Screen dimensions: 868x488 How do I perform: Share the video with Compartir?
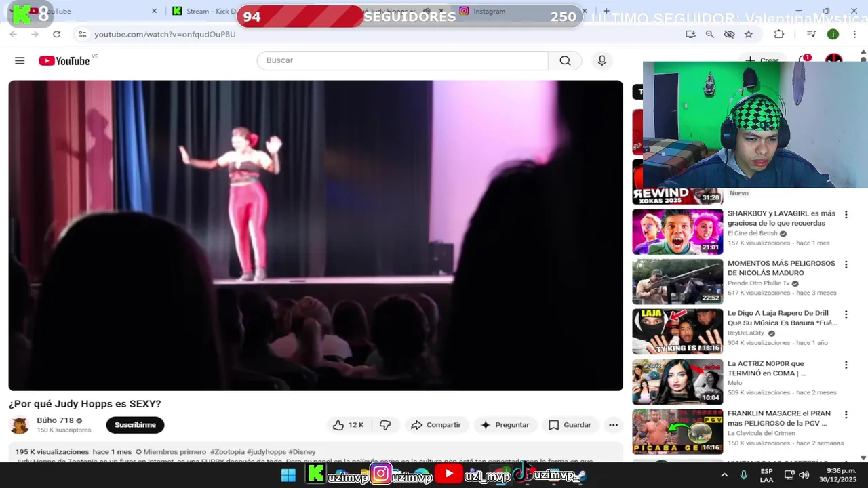[x=436, y=425]
